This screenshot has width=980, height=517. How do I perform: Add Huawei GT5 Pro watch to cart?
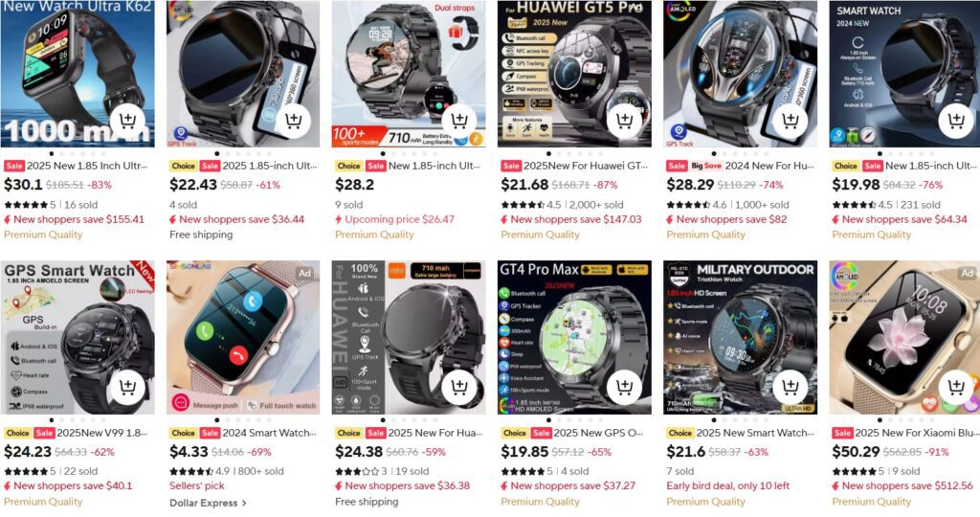624,121
